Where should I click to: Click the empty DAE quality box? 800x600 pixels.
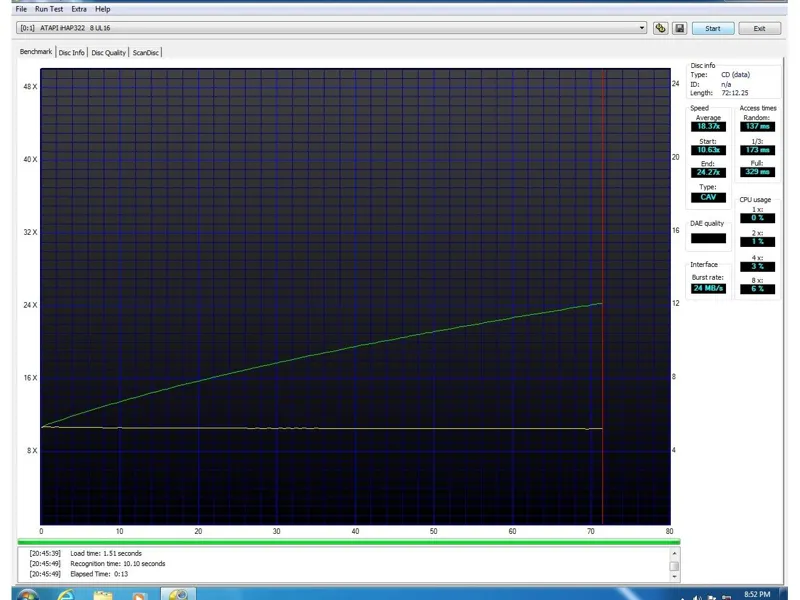708,238
